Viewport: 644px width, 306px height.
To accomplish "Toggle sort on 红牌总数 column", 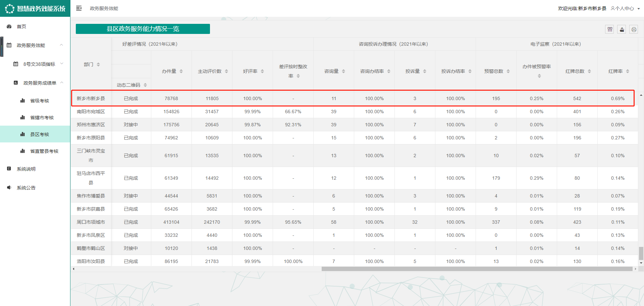I will (589, 71).
